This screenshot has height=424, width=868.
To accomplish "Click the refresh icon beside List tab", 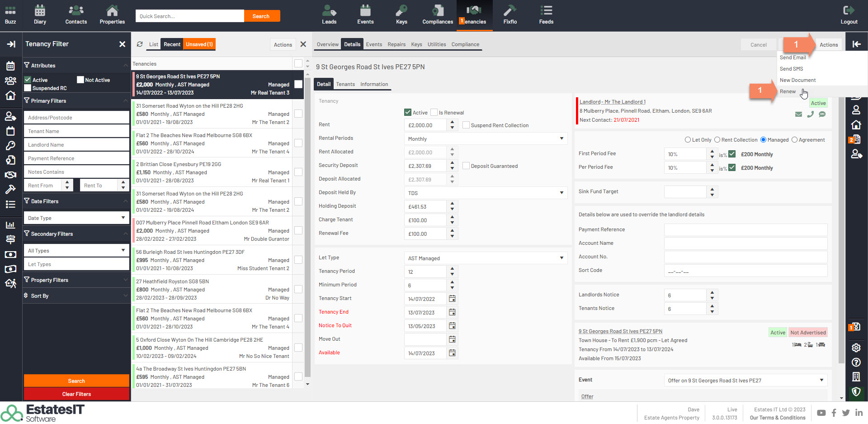I will tap(140, 44).
